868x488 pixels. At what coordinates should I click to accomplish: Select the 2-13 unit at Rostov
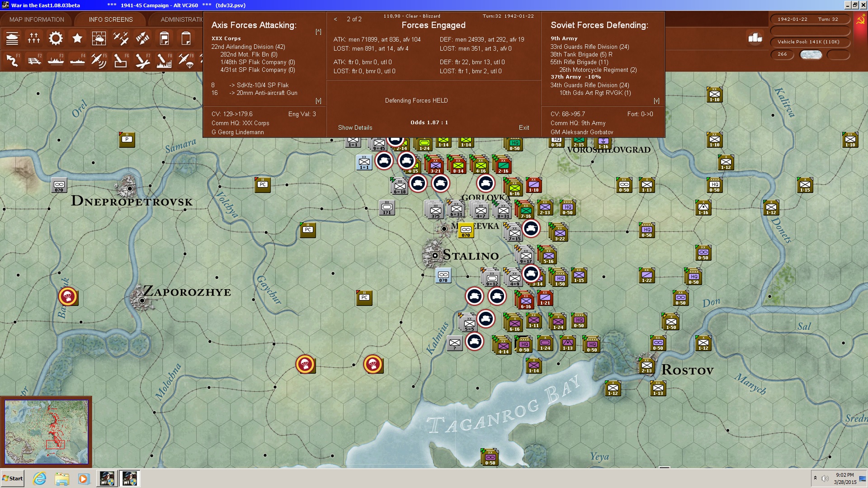point(646,366)
